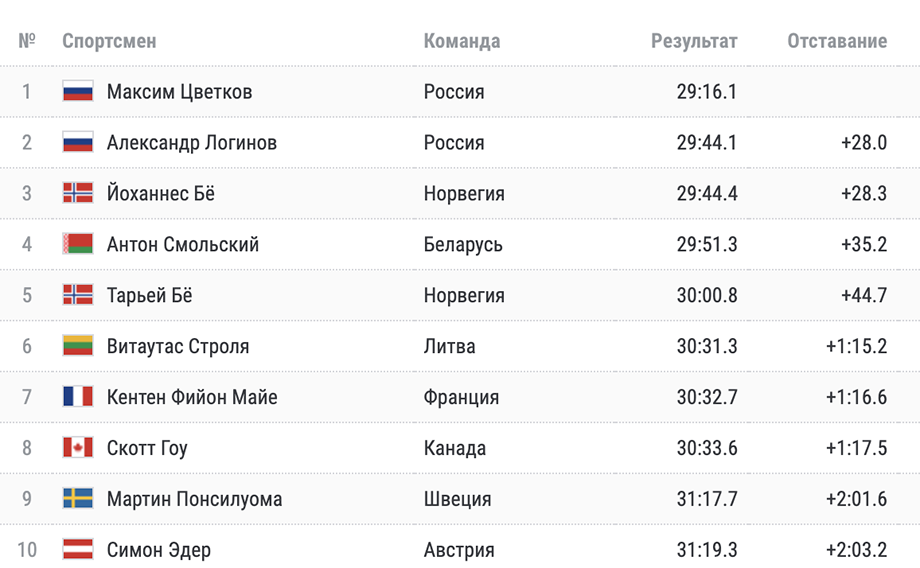
Task: Select athlete Симон Эдер
Action: tap(158, 550)
